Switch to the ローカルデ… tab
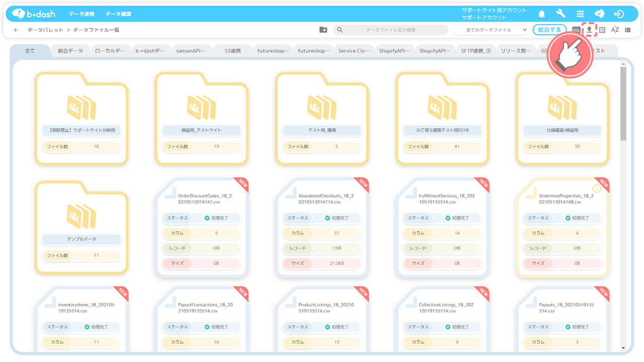The height and width of the screenshot is (362, 644). 110,51
